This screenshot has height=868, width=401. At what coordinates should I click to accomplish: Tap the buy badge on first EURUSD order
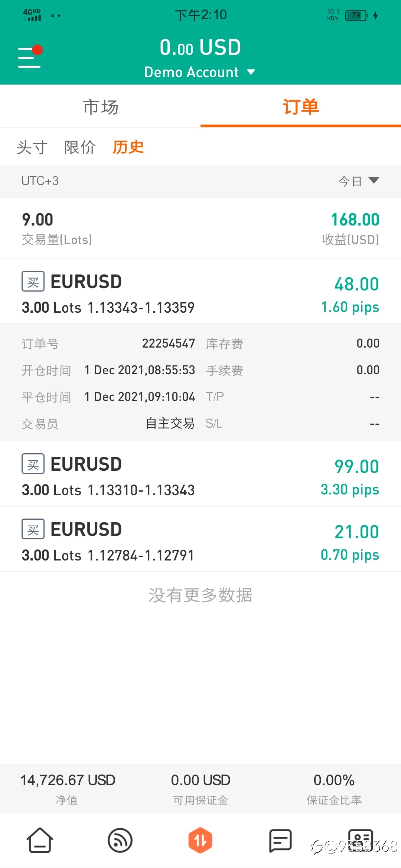33,282
